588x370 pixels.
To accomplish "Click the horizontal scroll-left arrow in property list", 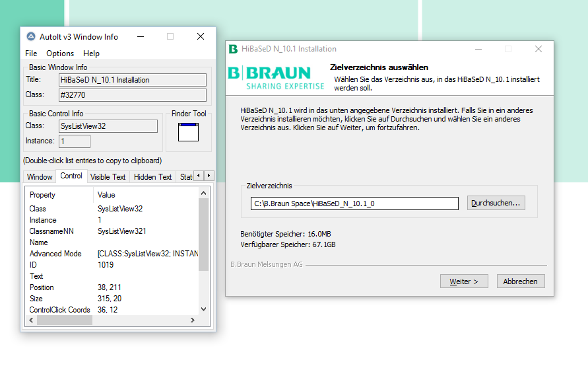I will click(x=31, y=320).
